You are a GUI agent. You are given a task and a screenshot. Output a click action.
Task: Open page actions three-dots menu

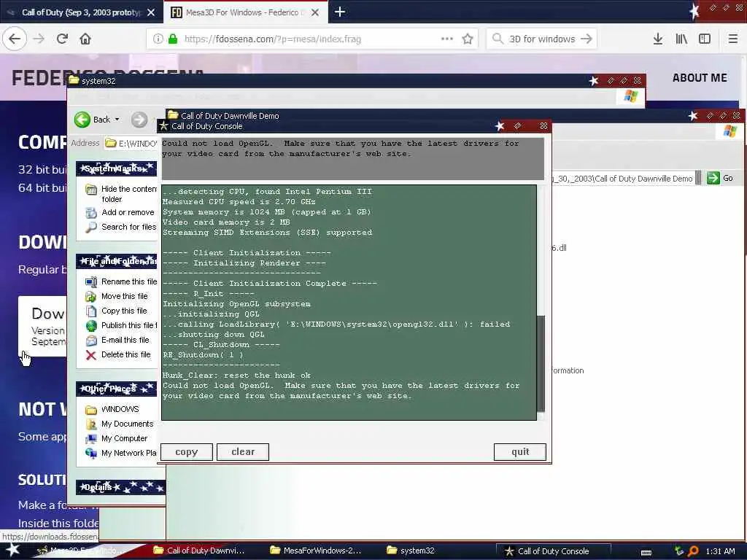click(x=447, y=39)
